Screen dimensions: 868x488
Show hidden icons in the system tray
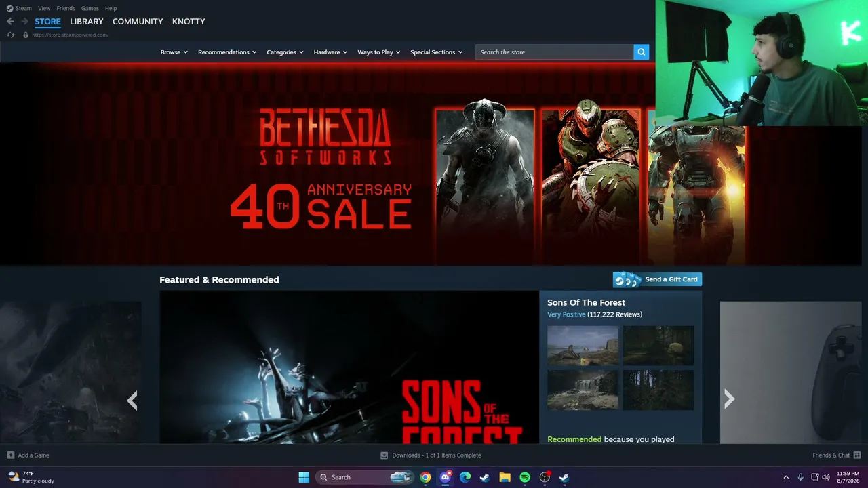click(786, 477)
